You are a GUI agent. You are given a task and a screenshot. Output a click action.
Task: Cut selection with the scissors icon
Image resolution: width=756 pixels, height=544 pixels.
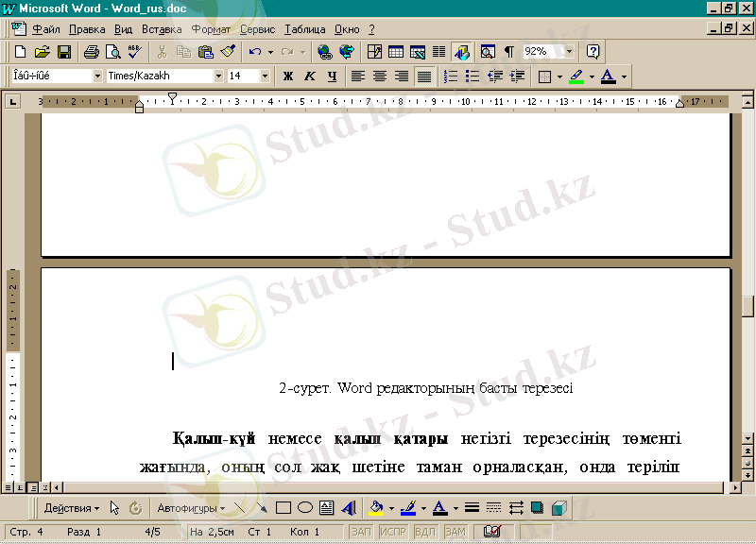(162, 52)
